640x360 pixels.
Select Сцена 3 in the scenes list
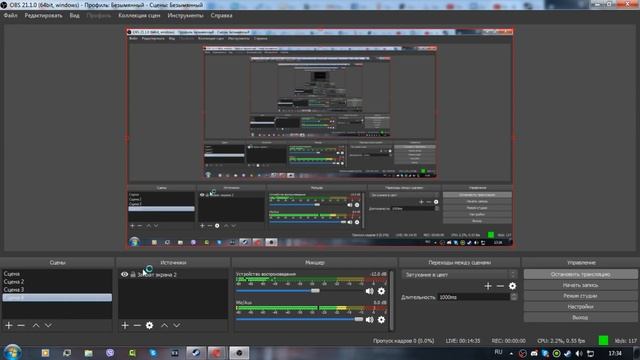pos(57,290)
